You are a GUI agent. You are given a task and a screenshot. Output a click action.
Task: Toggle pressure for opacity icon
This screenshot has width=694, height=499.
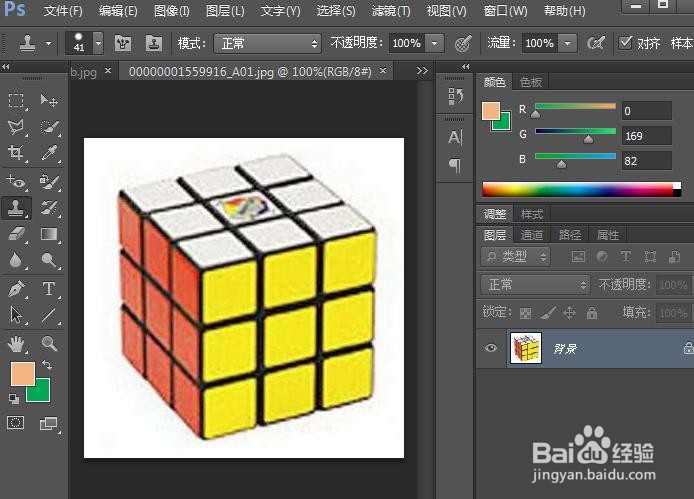[x=463, y=43]
